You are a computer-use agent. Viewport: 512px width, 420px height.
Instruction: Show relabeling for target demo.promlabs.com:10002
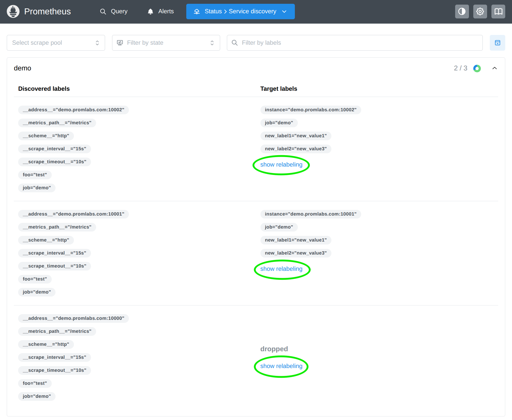281,164
